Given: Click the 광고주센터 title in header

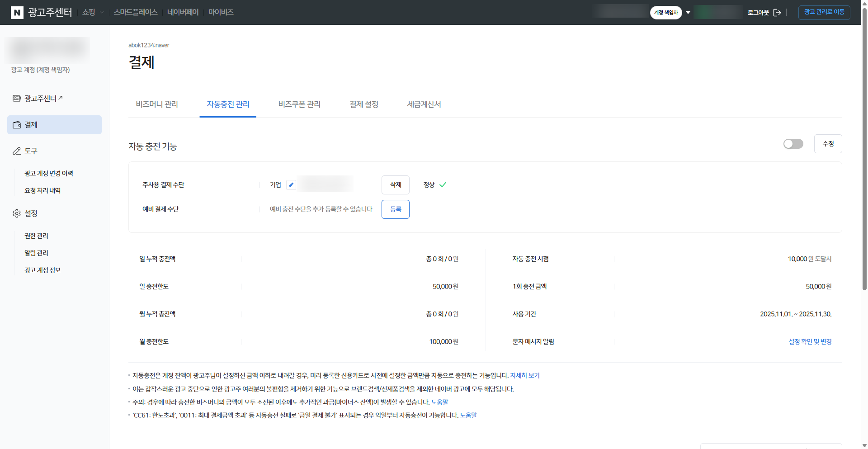Looking at the screenshot, I should (50, 12).
